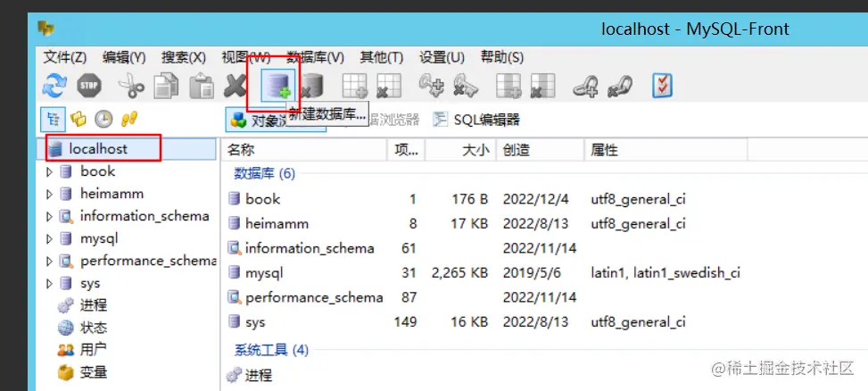Expand the sys database tree node

coord(49,284)
